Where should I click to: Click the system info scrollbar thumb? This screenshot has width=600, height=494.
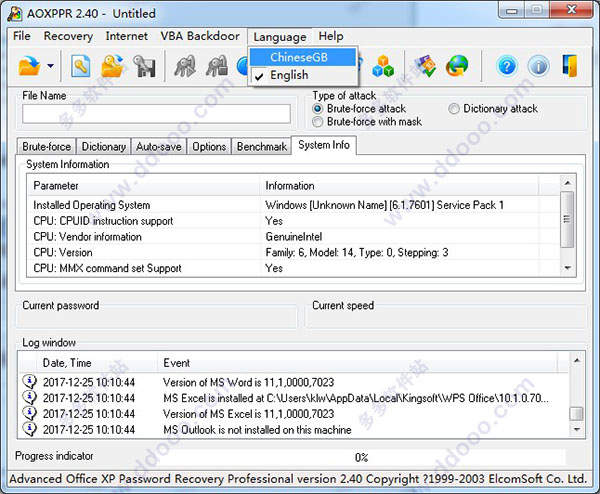[x=567, y=219]
